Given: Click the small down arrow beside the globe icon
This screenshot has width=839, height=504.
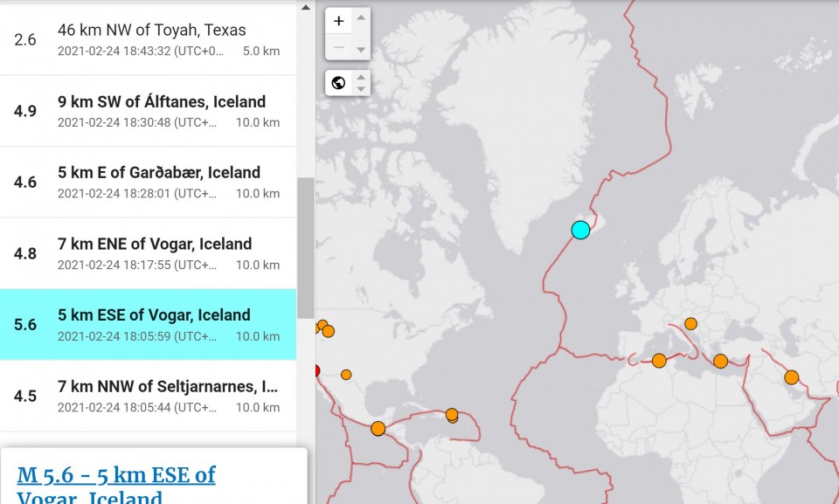Looking at the screenshot, I should (x=362, y=89).
